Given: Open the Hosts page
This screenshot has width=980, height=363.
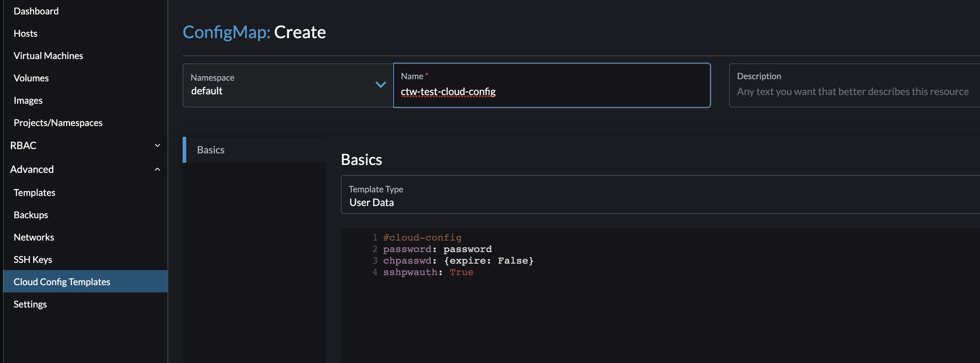Looking at the screenshot, I should (26, 33).
